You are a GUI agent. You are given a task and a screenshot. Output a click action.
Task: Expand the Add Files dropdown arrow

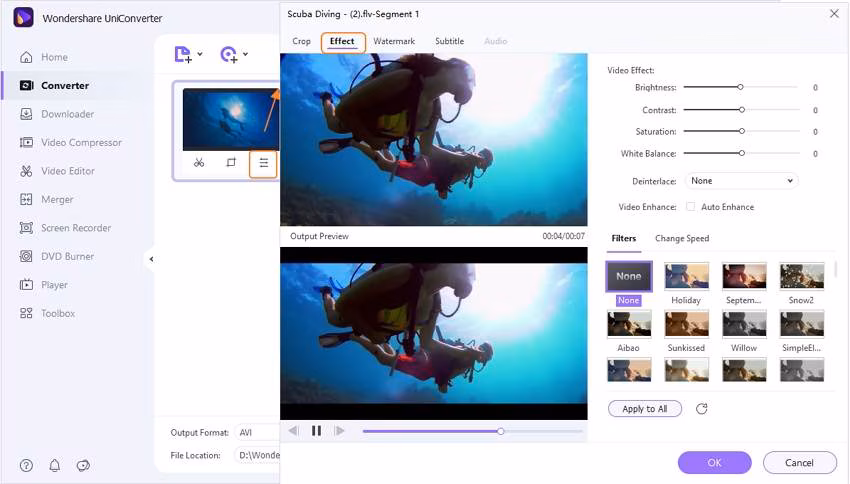[200, 54]
